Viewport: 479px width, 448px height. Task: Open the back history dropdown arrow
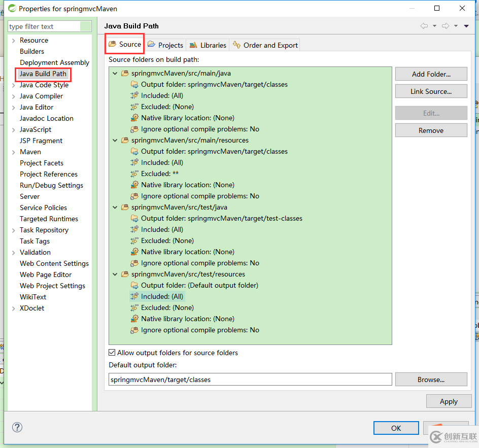pos(434,26)
